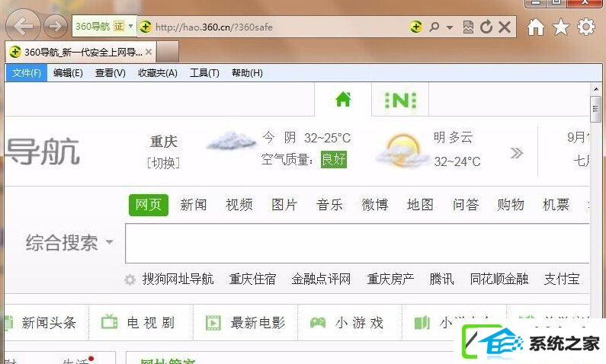Click the 重庆 city label
This screenshot has width=606, height=364.
click(164, 142)
